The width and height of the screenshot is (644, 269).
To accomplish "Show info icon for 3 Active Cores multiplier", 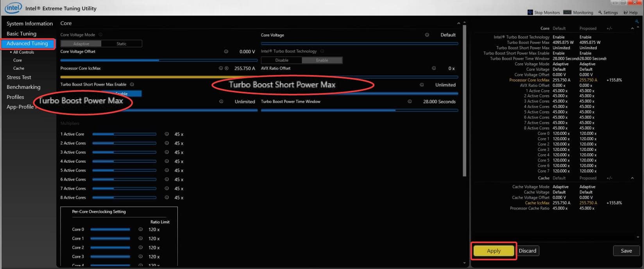I will point(167,152).
